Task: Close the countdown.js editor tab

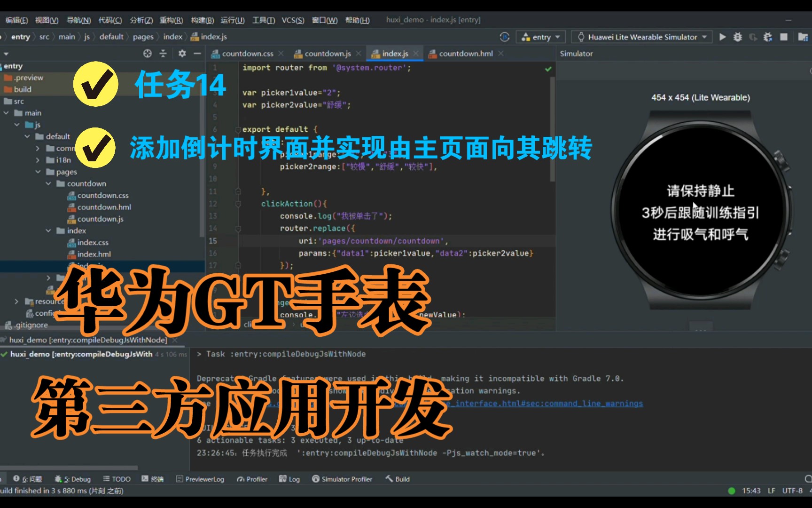Action: click(x=359, y=54)
